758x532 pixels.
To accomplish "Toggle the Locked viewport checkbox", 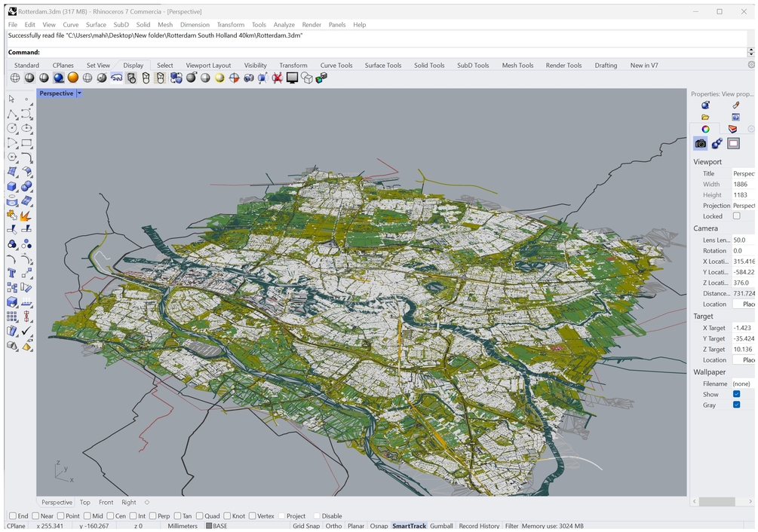I will click(737, 216).
